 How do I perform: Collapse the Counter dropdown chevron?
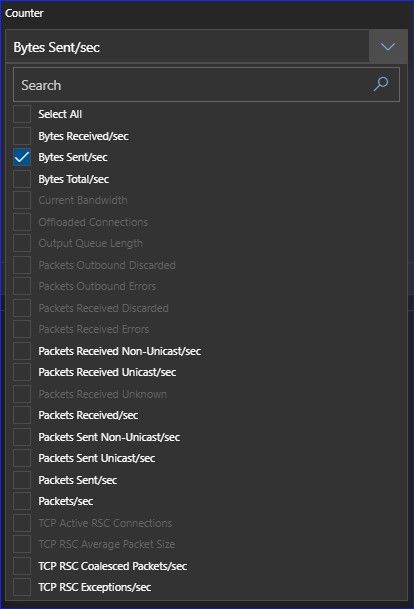(x=388, y=47)
